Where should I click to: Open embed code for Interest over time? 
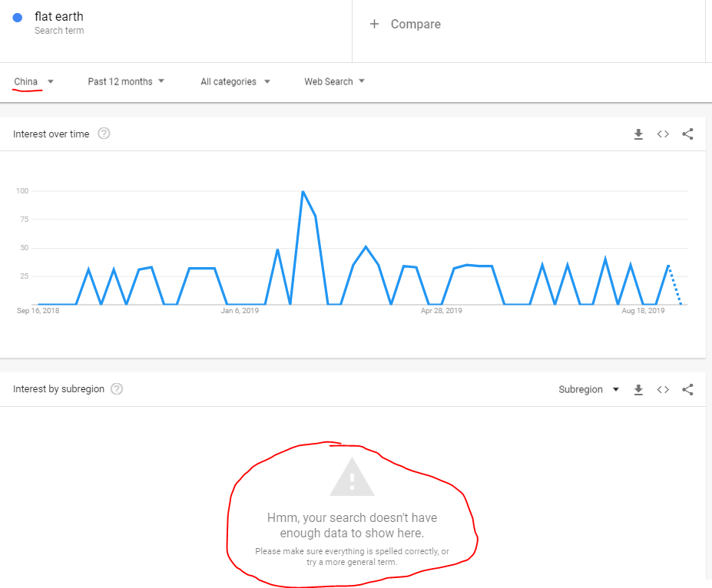point(663,134)
